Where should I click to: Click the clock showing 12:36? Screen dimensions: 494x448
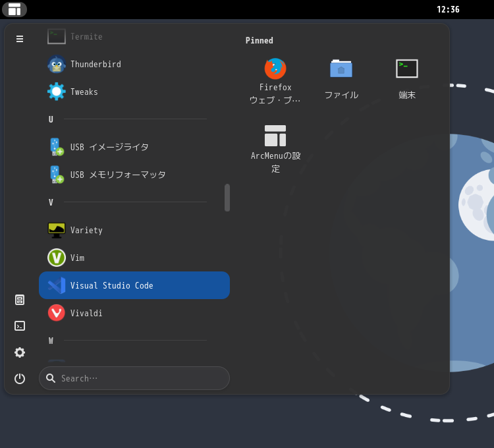448,9
